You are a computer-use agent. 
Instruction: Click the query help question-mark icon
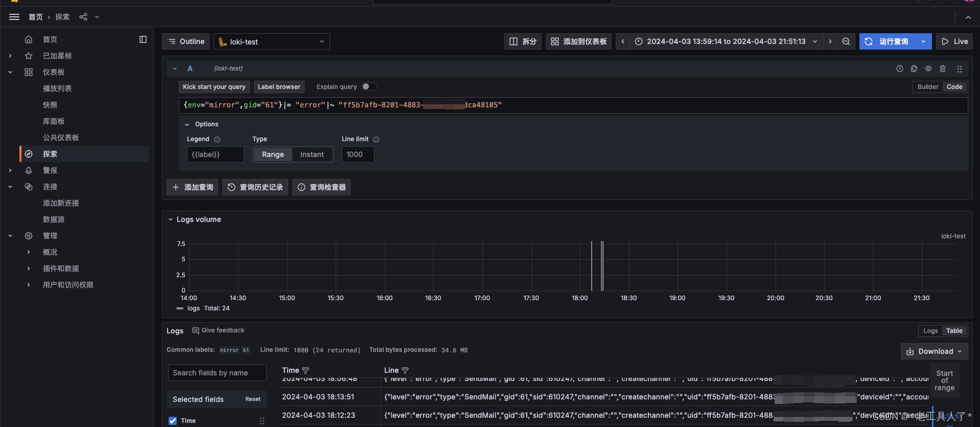900,69
